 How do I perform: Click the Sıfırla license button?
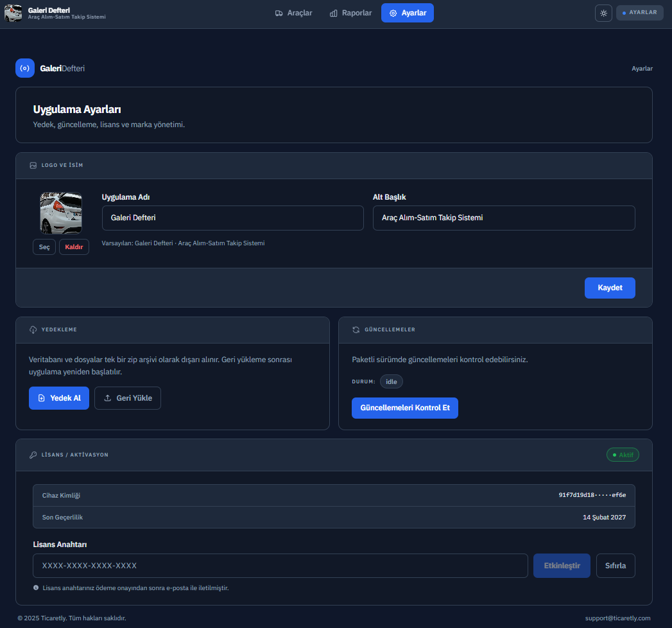pos(616,566)
